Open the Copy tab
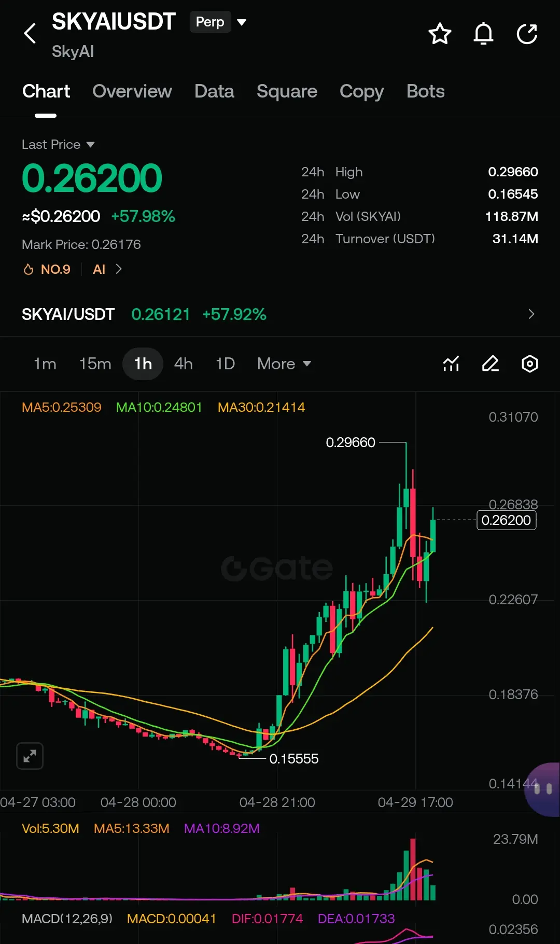The height and width of the screenshot is (944, 560). (x=361, y=91)
